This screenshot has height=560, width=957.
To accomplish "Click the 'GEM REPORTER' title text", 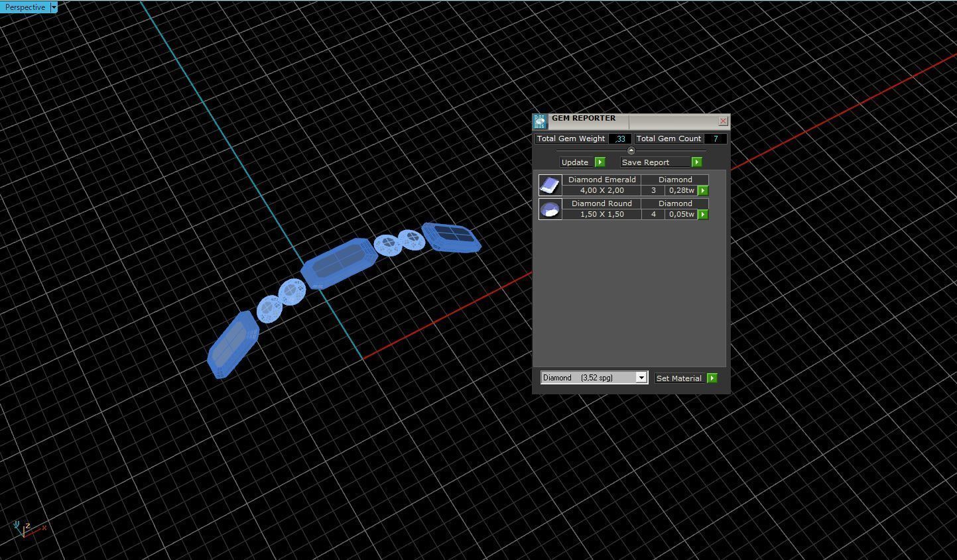I will 584,119.
